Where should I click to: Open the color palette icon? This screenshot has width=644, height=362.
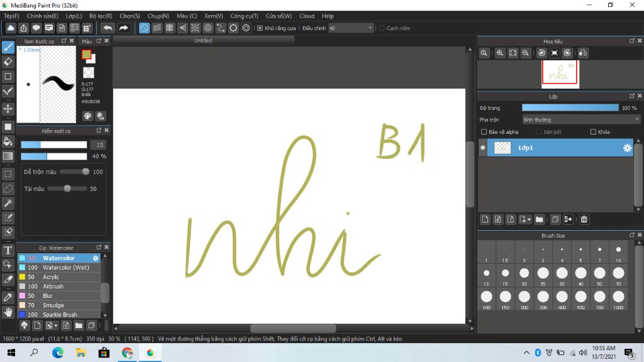[x=87, y=116]
